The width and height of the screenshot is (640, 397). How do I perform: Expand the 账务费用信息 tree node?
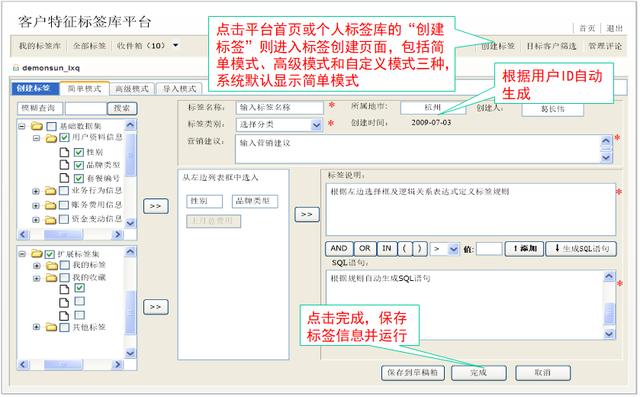point(36,205)
